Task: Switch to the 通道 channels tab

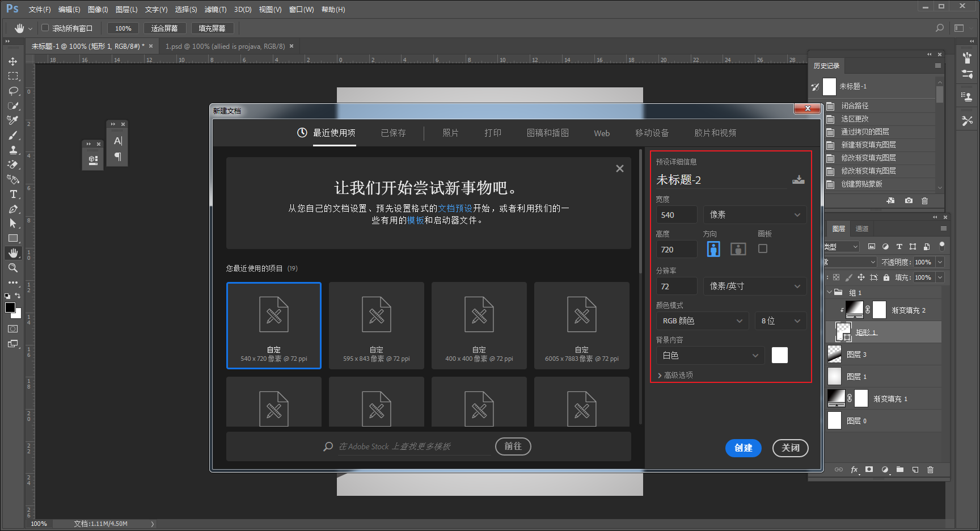Action: point(862,229)
